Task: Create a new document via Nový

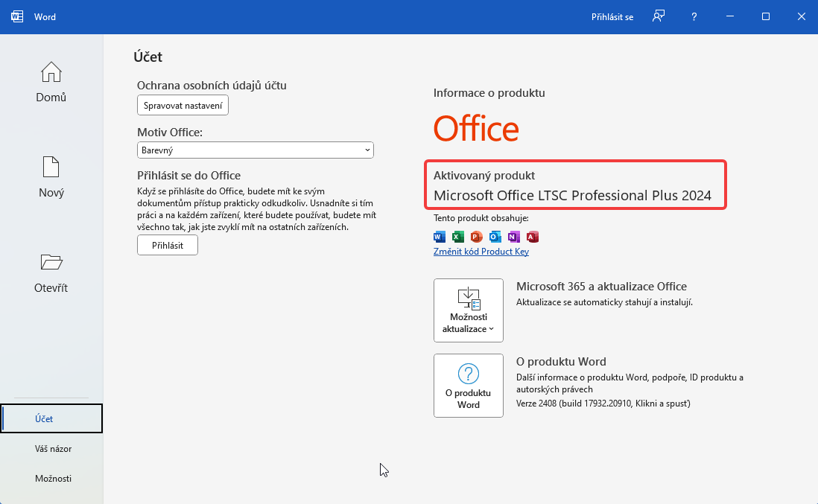Action: point(51,177)
